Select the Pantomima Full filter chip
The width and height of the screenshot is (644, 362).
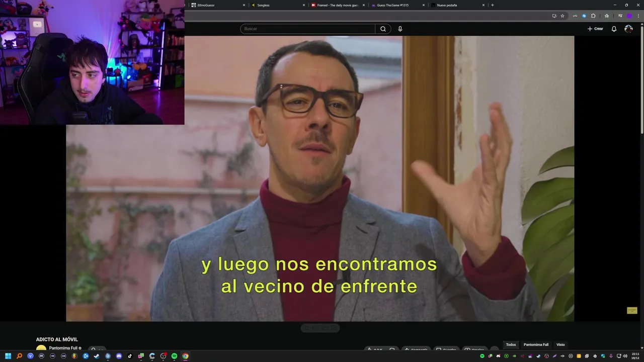(x=536, y=344)
